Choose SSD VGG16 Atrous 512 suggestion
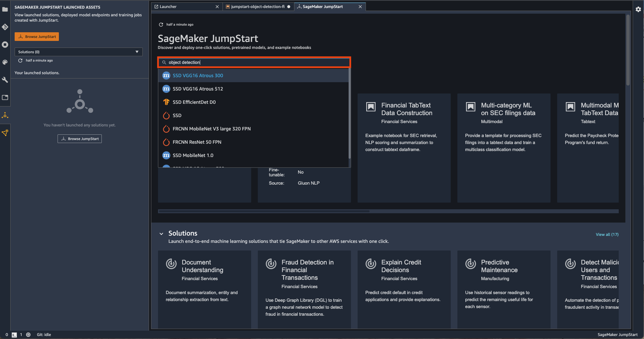This screenshot has width=644, height=339. point(253,89)
